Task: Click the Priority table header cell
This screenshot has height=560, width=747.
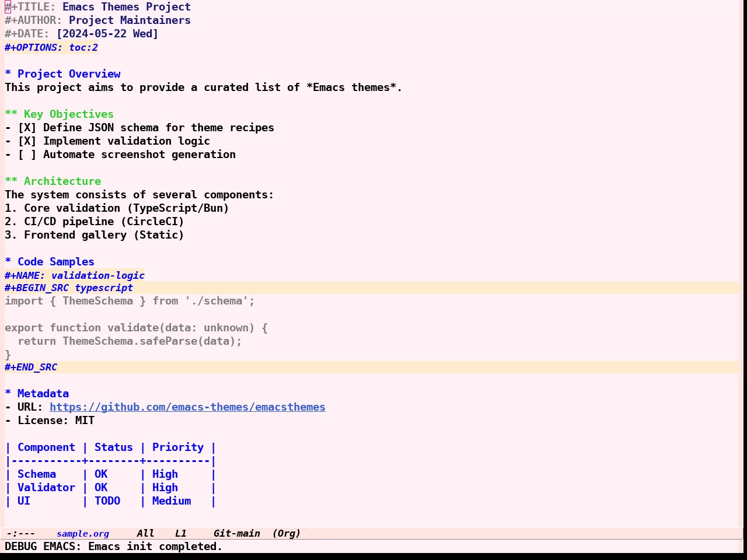Action: pyautogui.click(x=178, y=447)
